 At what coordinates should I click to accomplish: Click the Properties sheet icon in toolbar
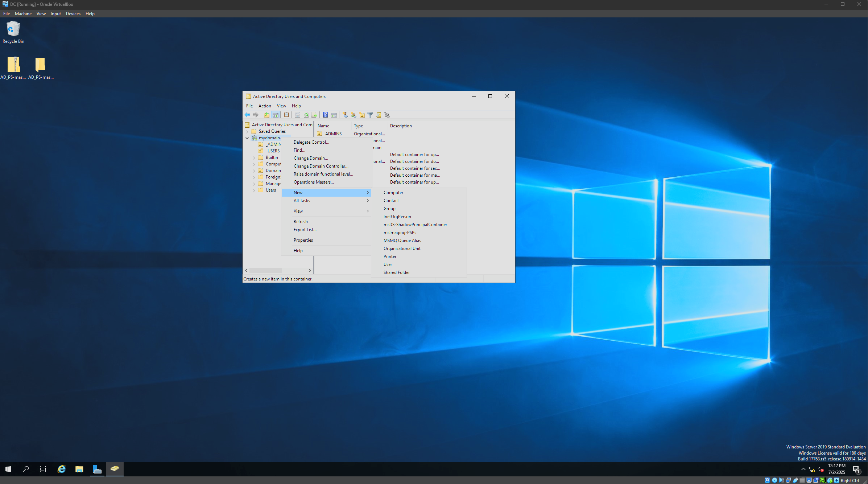pyautogui.click(x=297, y=115)
